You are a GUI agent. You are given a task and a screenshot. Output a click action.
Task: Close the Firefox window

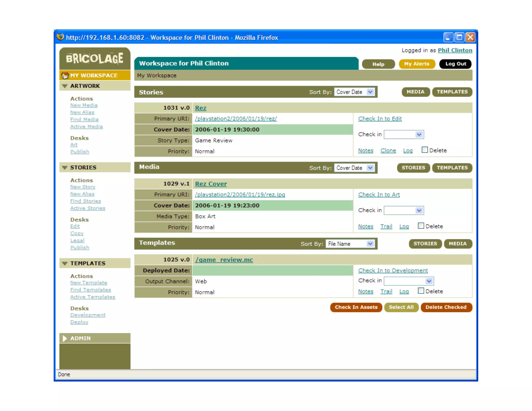point(470,37)
